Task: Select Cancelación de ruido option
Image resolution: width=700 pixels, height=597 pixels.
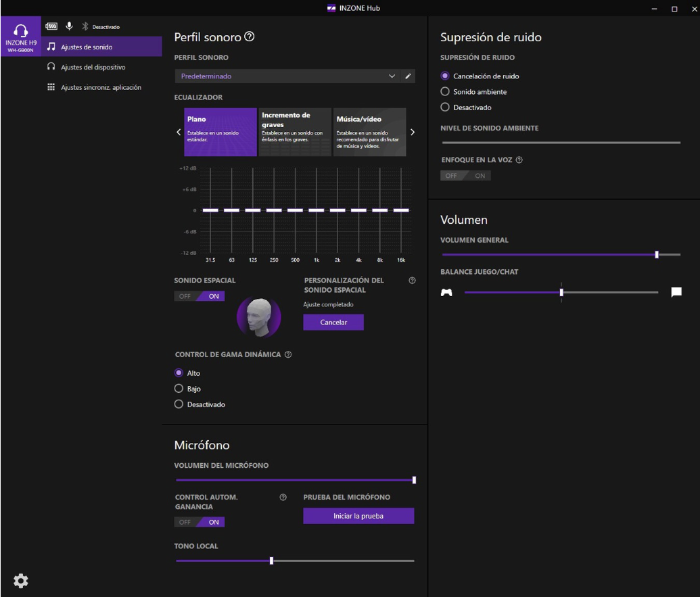Action: pyautogui.click(x=480, y=76)
